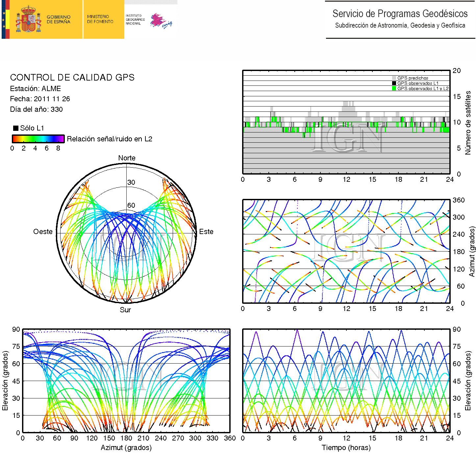The width and height of the screenshot is (476, 453).
Task: Click the 'GOBIERNO DE ESPAÑA' text
Action: pyautogui.click(x=59, y=19)
